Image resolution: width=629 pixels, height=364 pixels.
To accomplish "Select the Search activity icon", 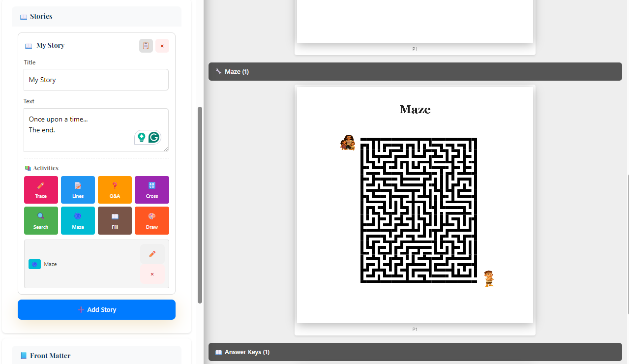I will coord(41,220).
